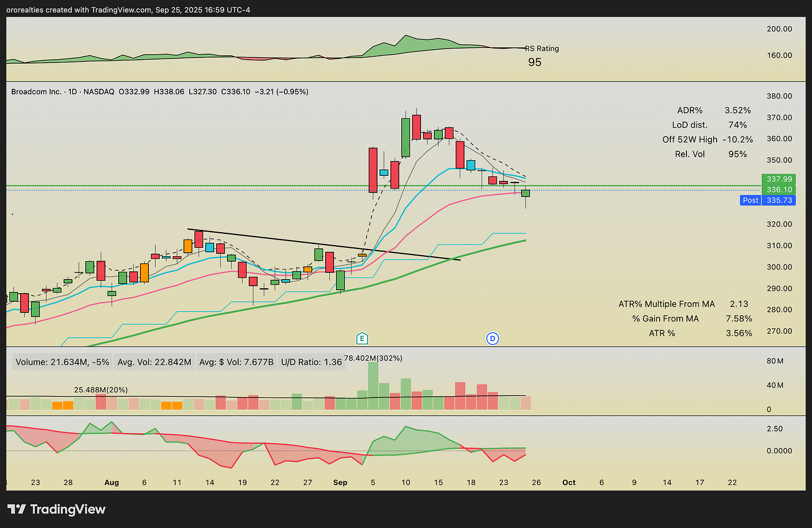Viewport: 812px width, 528px height.
Task: Click the 'Volume: 21.634M, -5%' readout
Action: click(x=62, y=362)
